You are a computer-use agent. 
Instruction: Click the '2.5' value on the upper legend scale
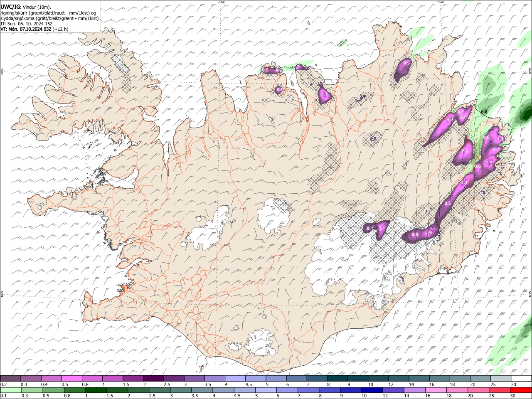tap(167, 384)
